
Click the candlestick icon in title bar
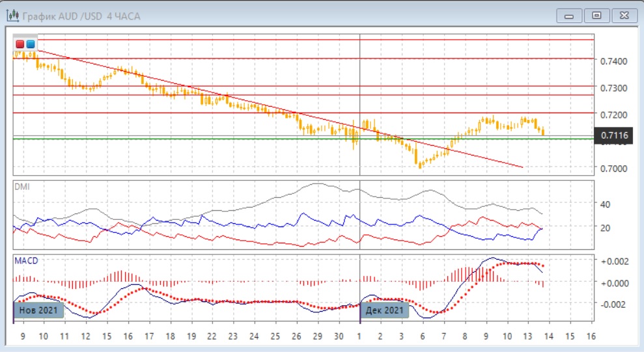(x=12, y=16)
